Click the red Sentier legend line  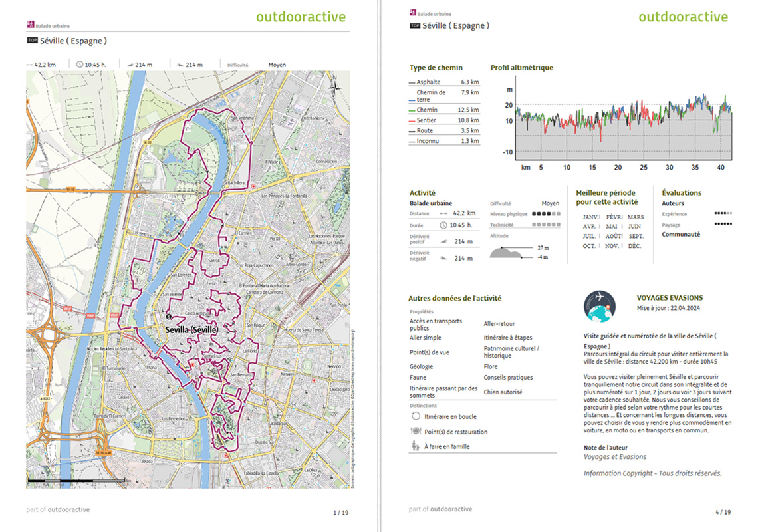(412, 121)
